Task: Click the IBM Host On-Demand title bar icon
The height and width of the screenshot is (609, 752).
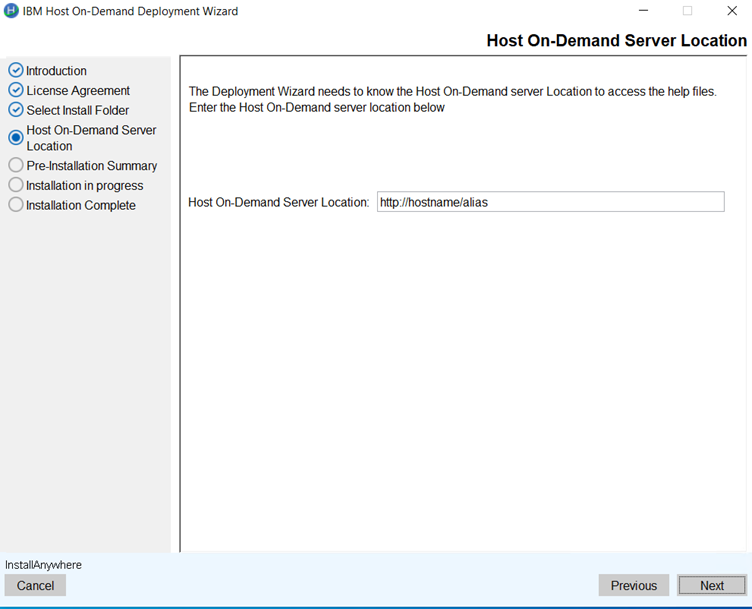Action: click(11, 11)
